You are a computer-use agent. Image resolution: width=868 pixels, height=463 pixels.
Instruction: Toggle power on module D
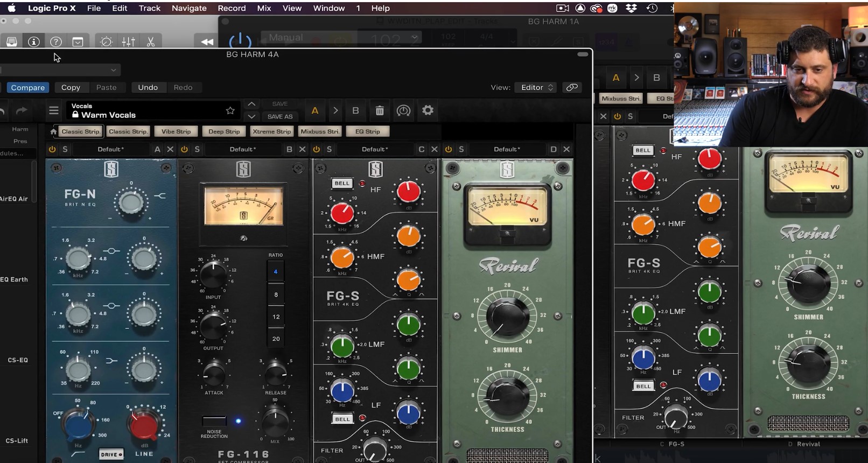click(449, 149)
